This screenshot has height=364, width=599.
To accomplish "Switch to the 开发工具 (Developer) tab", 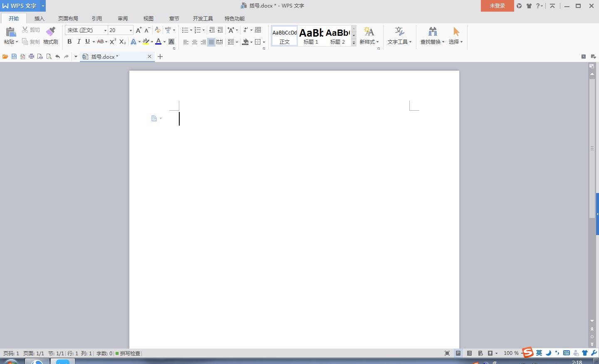I will (203, 18).
